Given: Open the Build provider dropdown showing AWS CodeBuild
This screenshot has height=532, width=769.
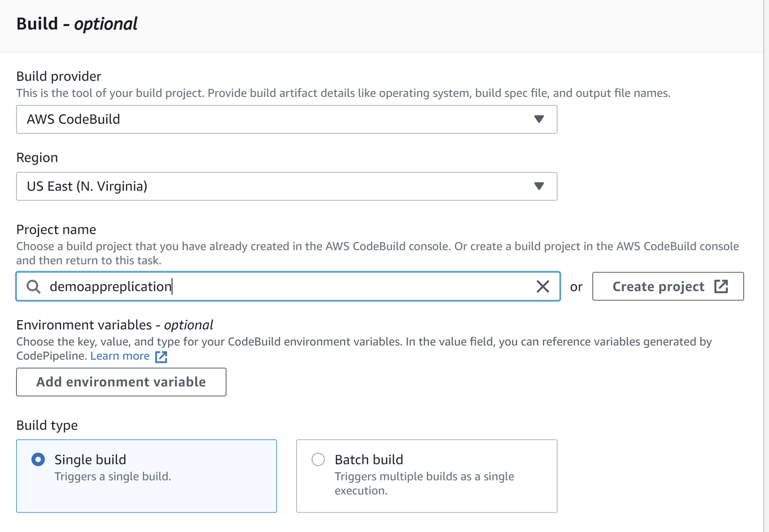Looking at the screenshot, I should click(286, 119).
